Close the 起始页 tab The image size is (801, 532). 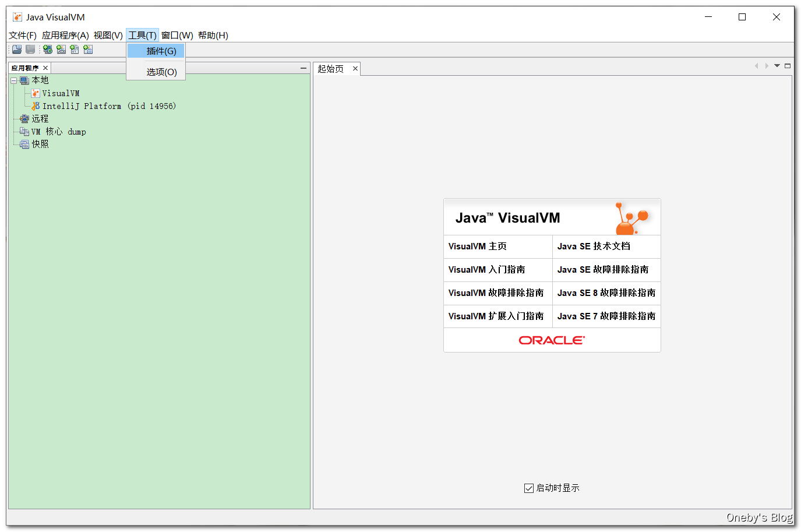coord(355,69)
